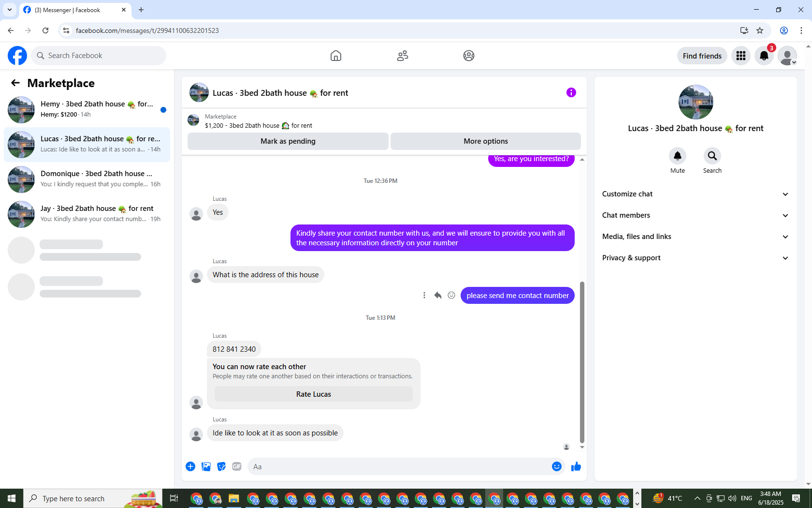
Task: Open Windows Start menu
Action: pyautogui.click(x=12, y=498)
